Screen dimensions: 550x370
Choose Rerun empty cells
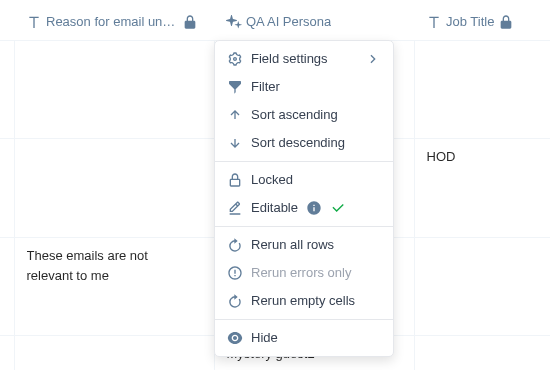(304, 301)
